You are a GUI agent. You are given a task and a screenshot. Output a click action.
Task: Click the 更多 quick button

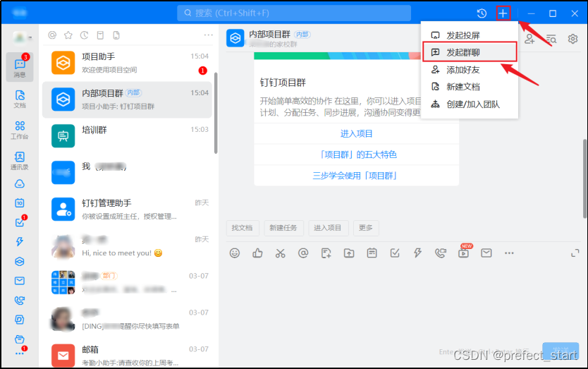[366, 228]
